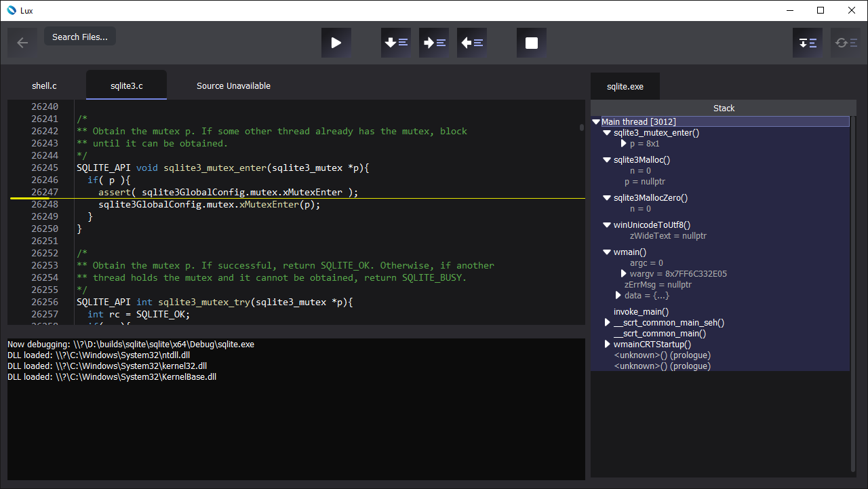Click the 'Now debugging' console output line
This screenshot has width=868, height=489.
[131, 345]
